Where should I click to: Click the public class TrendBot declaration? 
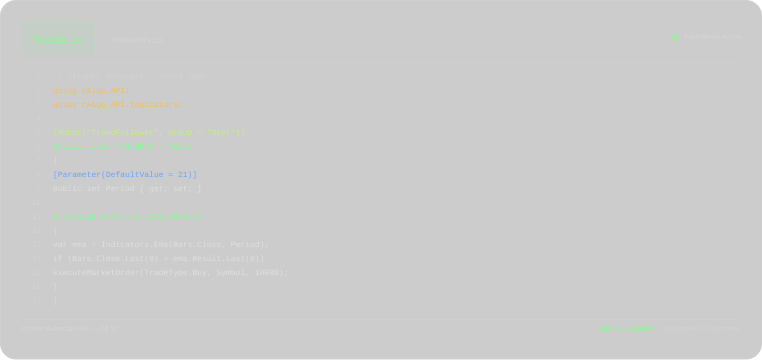coord(122,147)
